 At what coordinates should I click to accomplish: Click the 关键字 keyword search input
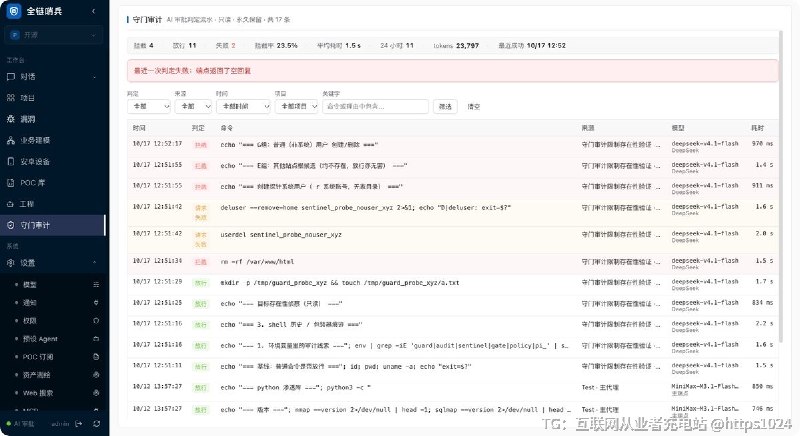pyautogui.click(x=375, y=106)
